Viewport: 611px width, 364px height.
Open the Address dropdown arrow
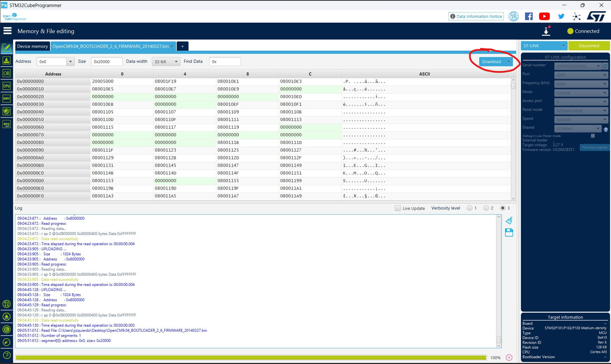tap(70, 62)
